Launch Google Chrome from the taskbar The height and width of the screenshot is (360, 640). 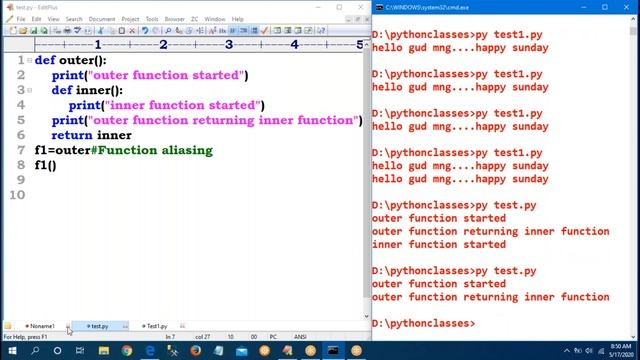coord(127,351)
